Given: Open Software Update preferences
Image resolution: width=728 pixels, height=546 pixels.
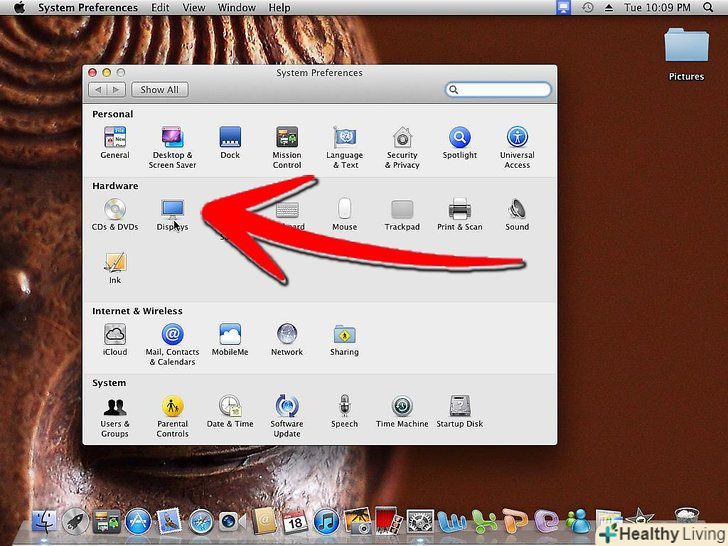Looking at the screenshot, I should pos(287,416).
